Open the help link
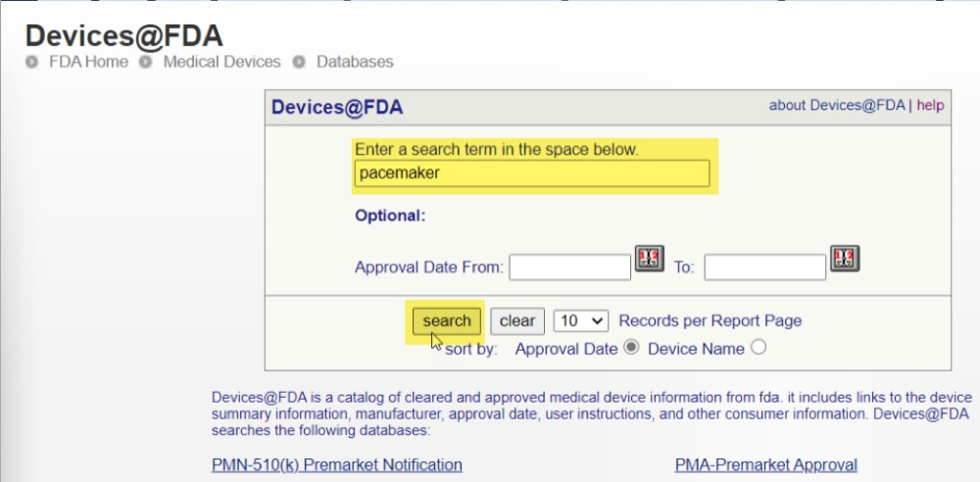Viewport: 980px width, 482px height. (930, 105)
